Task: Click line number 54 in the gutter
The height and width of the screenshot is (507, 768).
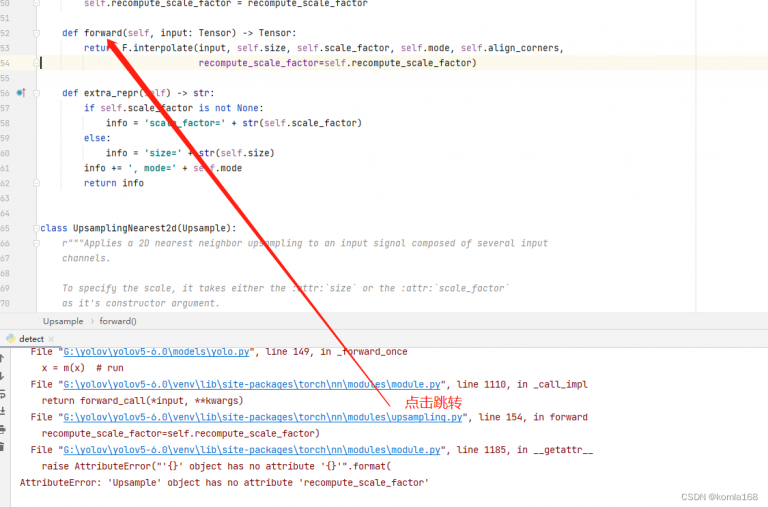Action: coord(6,63)
